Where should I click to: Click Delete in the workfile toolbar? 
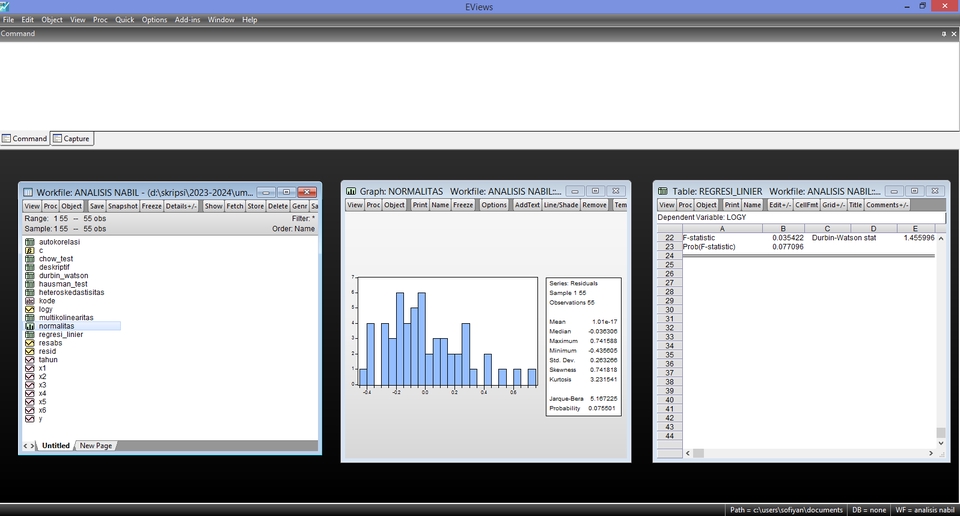coord(277,206)
